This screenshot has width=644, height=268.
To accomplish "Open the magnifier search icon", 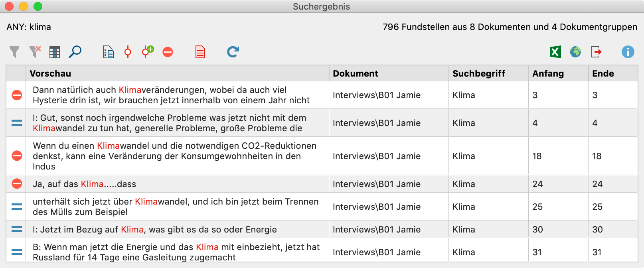I will point(75,52).
